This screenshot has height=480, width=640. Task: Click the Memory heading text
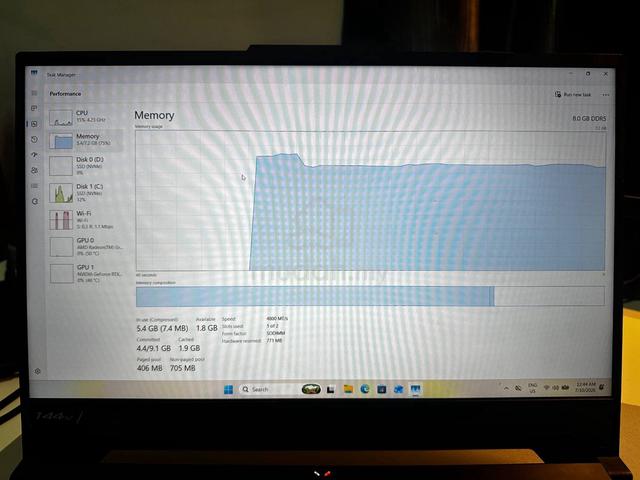click(x=154, y=115)
